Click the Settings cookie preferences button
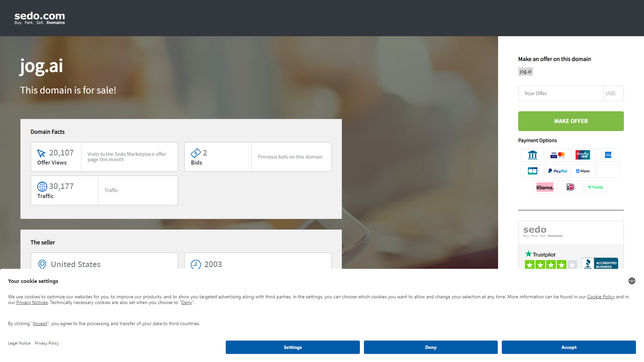Viewport: 644px width, 362px height. click(x=292, y=347)
